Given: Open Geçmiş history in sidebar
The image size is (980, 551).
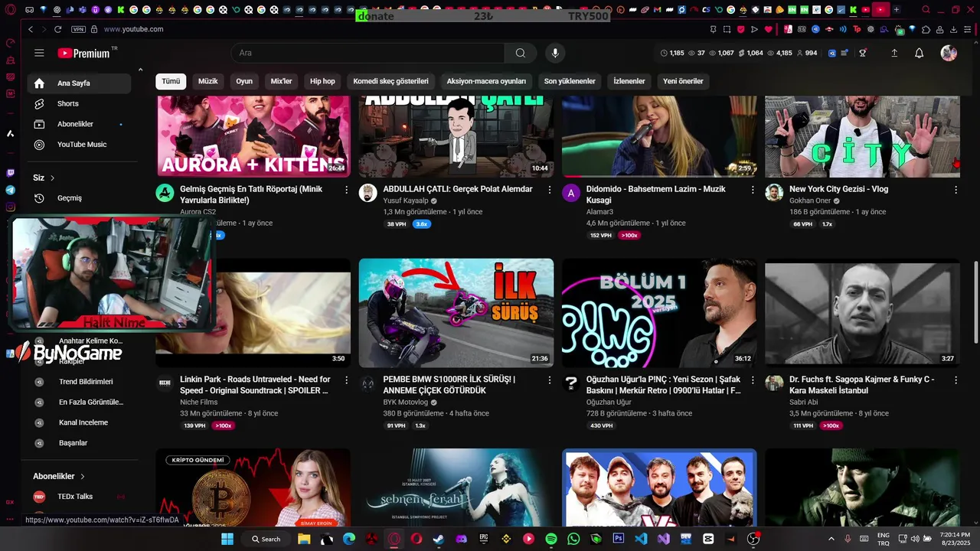Looking at the screenshot, I should 79,198.
